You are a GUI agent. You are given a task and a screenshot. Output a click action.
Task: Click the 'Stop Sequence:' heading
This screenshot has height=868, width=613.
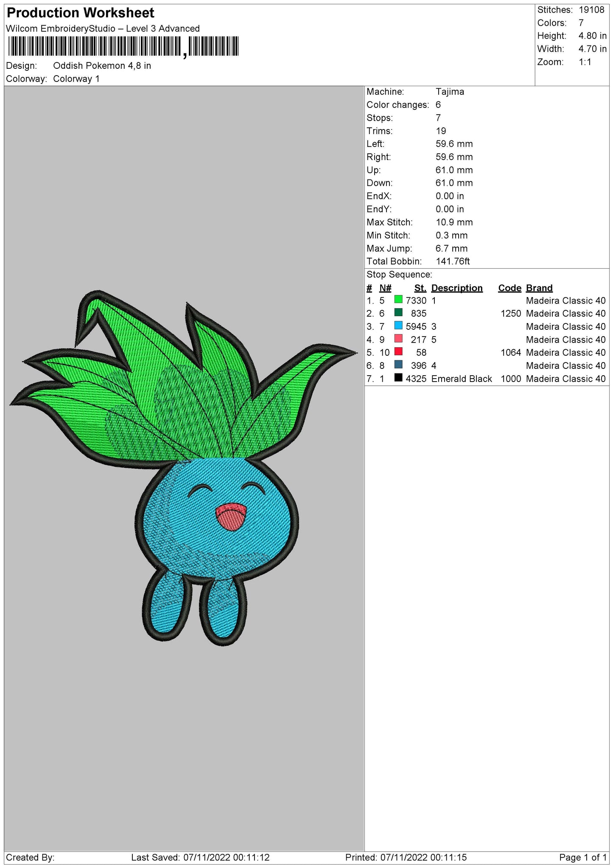click(x=399, y=275)
